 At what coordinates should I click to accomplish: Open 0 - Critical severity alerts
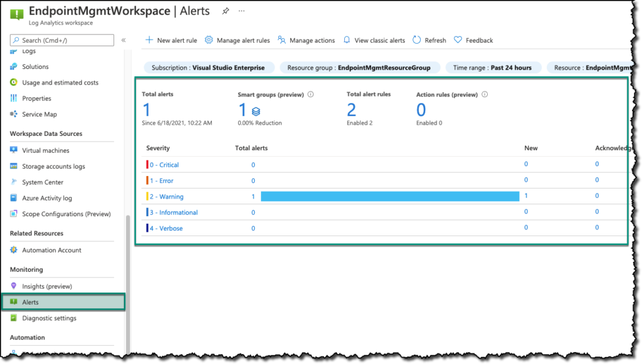click(x=164, y=165)
